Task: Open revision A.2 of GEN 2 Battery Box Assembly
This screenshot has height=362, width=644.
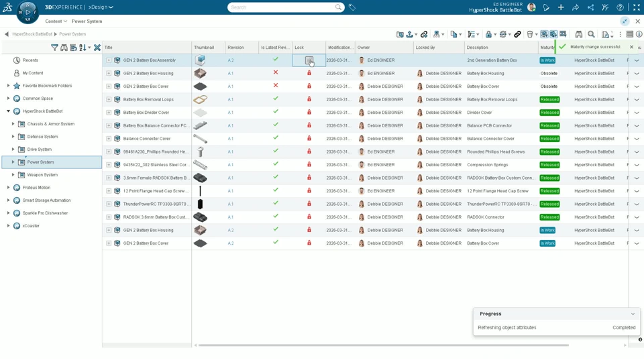Action: [230, 60]
